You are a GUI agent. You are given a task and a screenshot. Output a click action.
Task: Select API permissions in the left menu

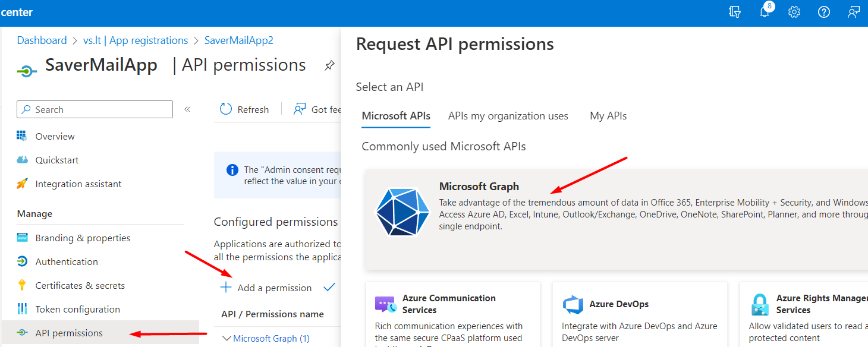tap(100, 333)
